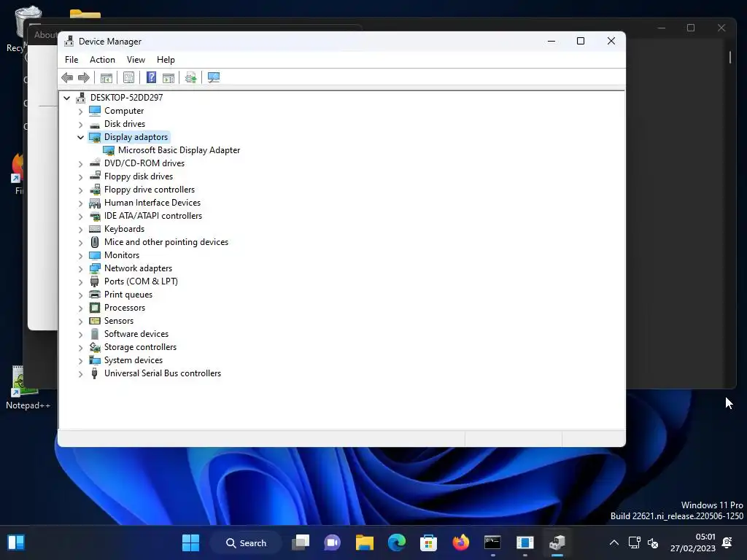Click Update device driver toolbar icon
The height and width of the screenshot is (560, 747).
pos(191,77)
